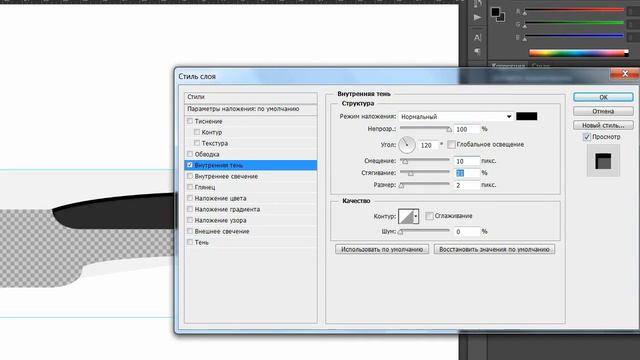Screen dimensions: 640x360
Task: Open the Actions panel play icon
Action: point(477,18)
